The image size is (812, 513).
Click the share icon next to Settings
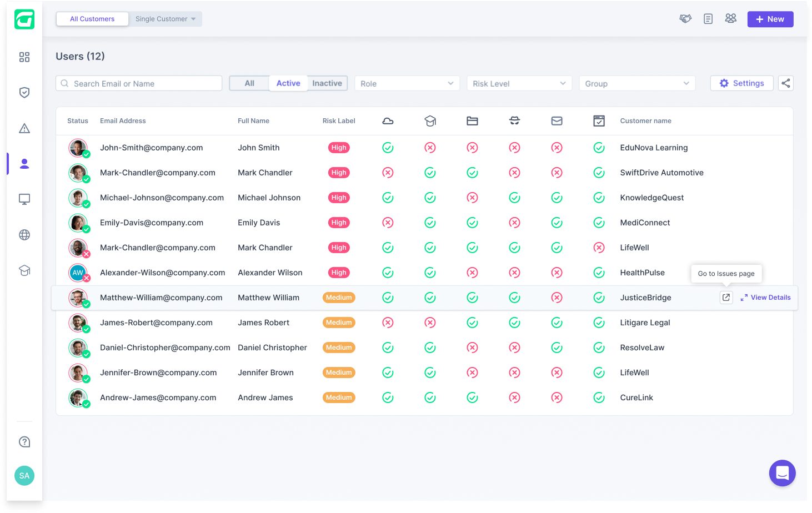tap(785, 83)
